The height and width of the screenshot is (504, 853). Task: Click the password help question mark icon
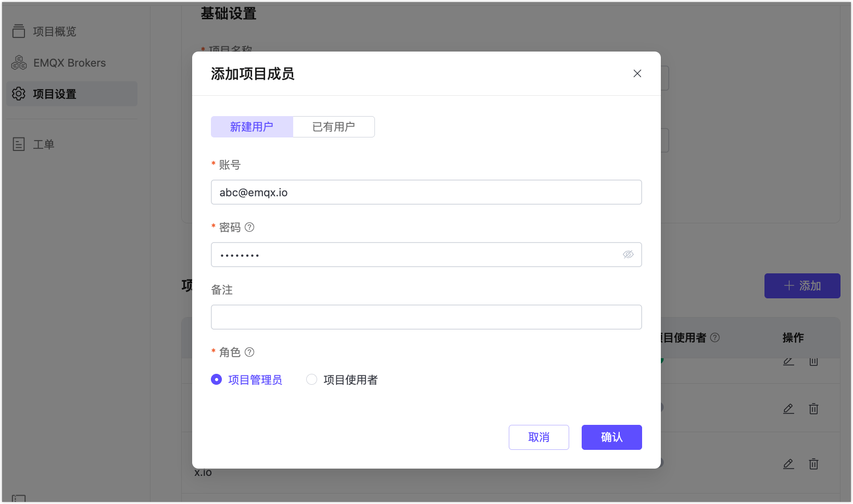(x=249, y=227)
